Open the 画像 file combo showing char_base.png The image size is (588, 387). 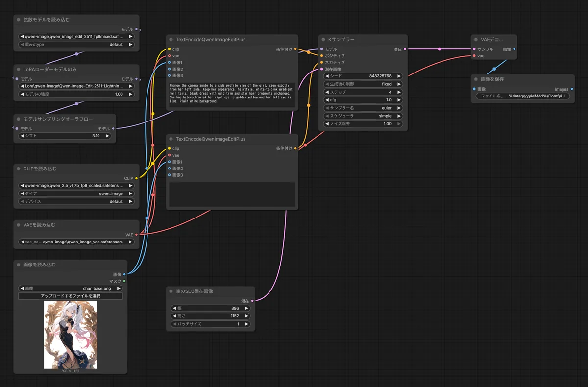(70, 289)
